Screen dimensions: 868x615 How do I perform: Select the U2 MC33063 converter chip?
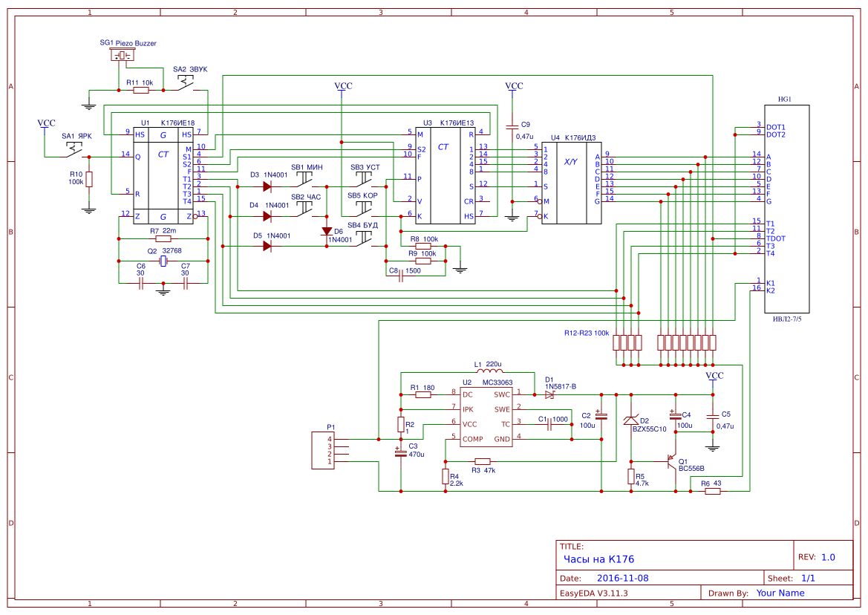(x=486, y=417)
